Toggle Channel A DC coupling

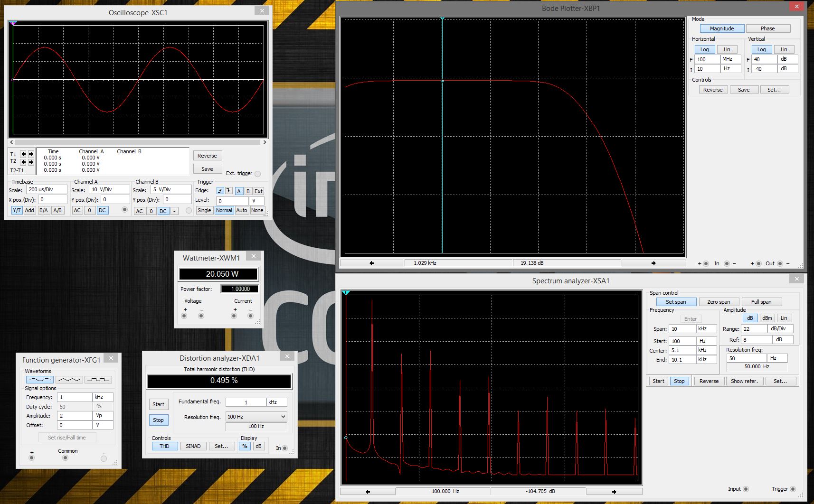[x=102, y=210]
